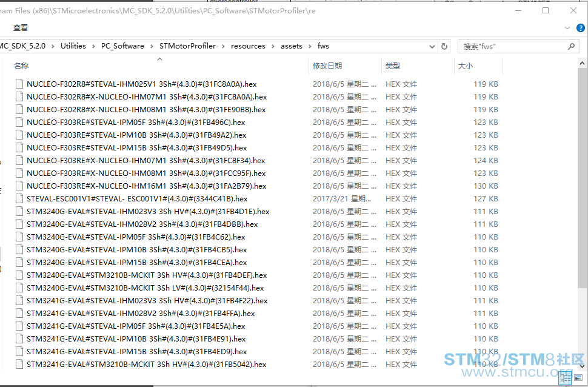Select file icon of NUCLEO-F302R8#X-NUCLEO-IHM08M1 hex
Screen dimensions: 588x387
click(x=19, y=109)
